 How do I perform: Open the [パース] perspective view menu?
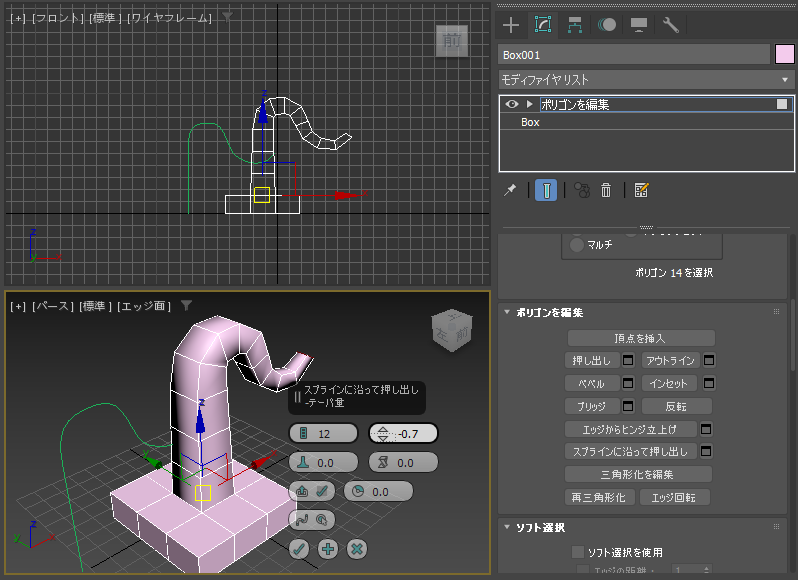click(x=52, y=306)
